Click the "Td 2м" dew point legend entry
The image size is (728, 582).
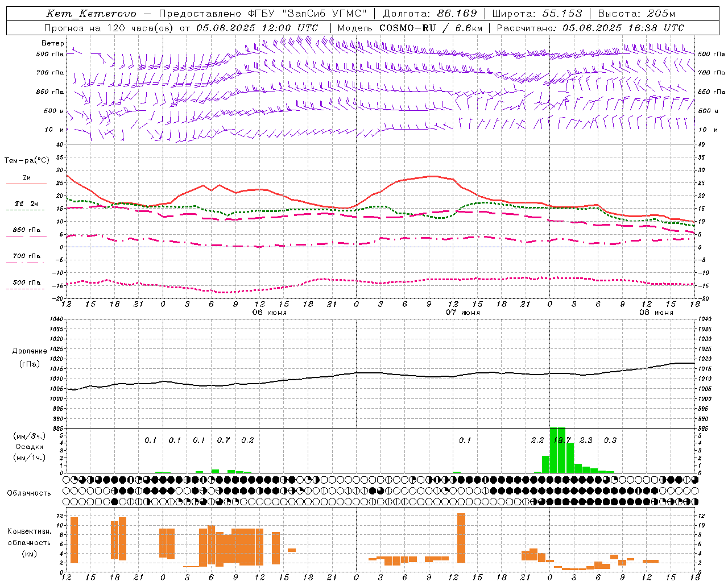point(27,203)
